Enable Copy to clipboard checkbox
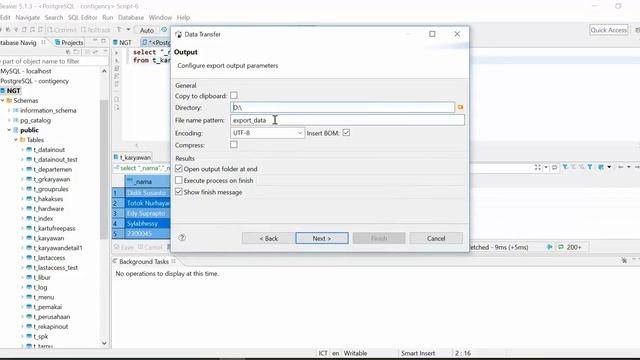The width and height of the screenshot is (640, 360). pos(233,96)
